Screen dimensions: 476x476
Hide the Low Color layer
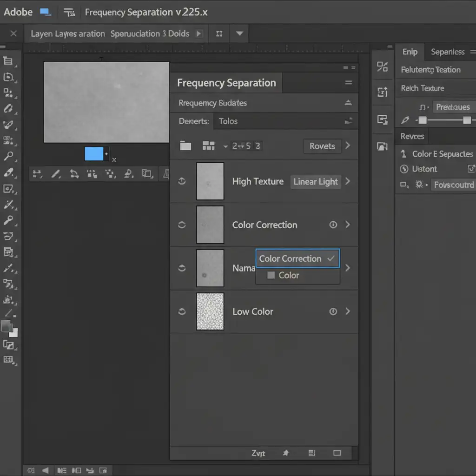182,311
